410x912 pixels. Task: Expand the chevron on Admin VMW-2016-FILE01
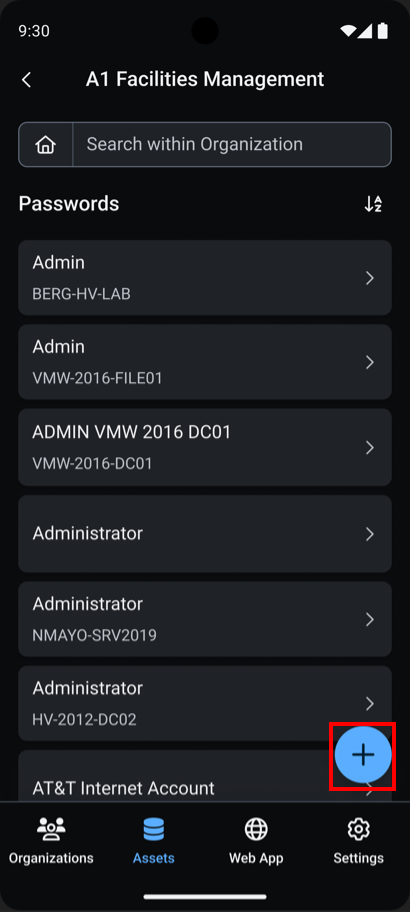(369, 362)
